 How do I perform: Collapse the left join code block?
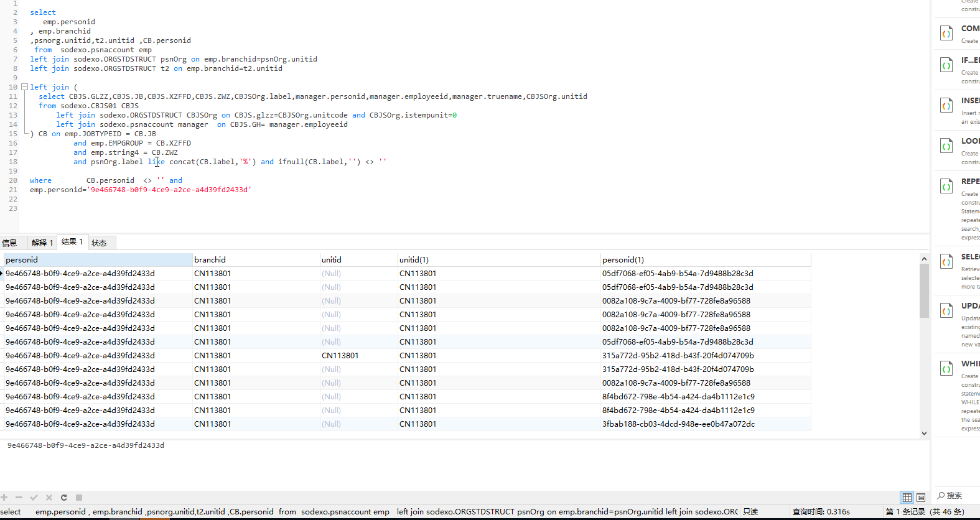click(x=24, y=87)
